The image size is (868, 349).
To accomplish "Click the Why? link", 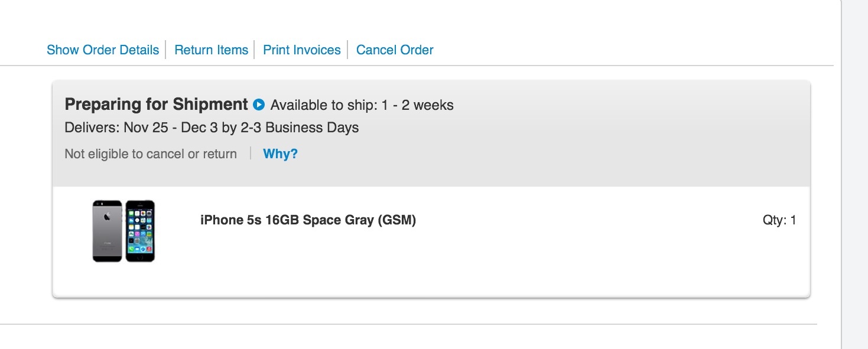I will pyautogui.click(x=280, y=154).
